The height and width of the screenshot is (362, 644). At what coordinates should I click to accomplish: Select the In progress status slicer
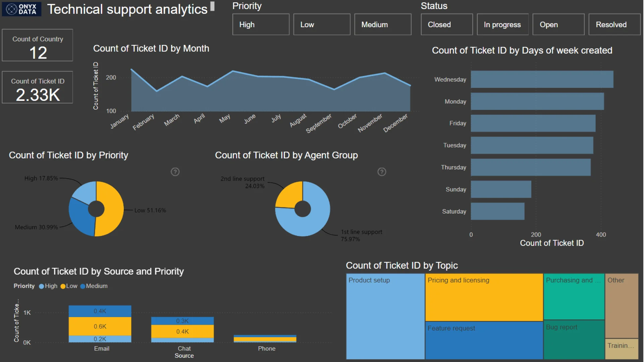502,24
